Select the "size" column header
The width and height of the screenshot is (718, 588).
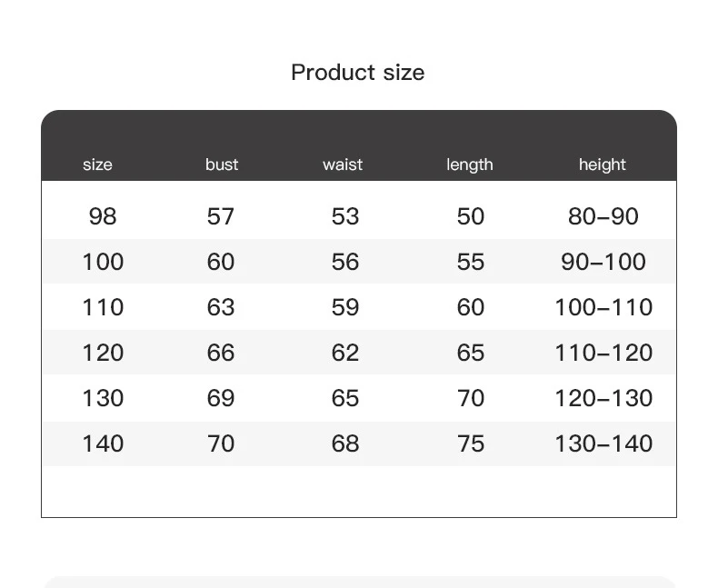point(97,164)
